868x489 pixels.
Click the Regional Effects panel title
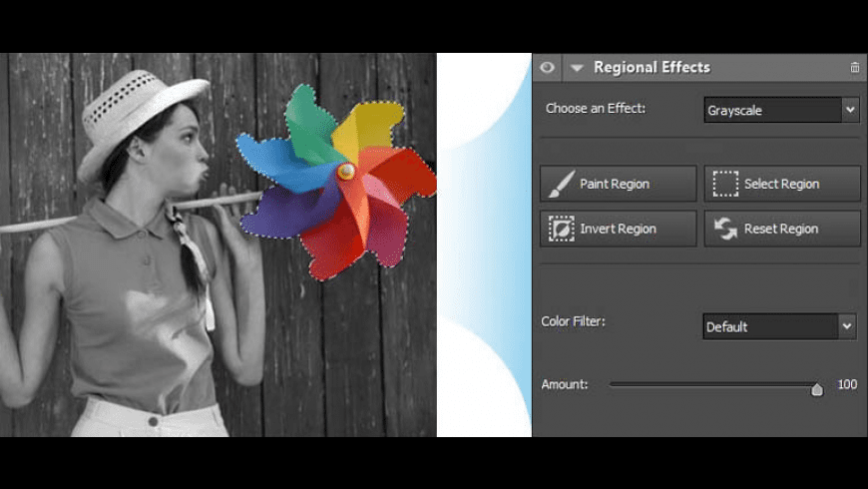click(651, 68)
